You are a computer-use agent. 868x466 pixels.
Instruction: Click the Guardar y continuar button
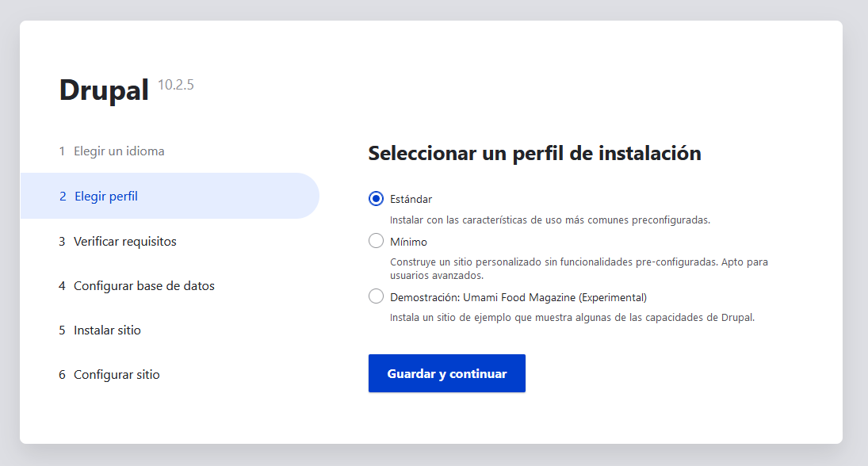[x=446, y=372]
